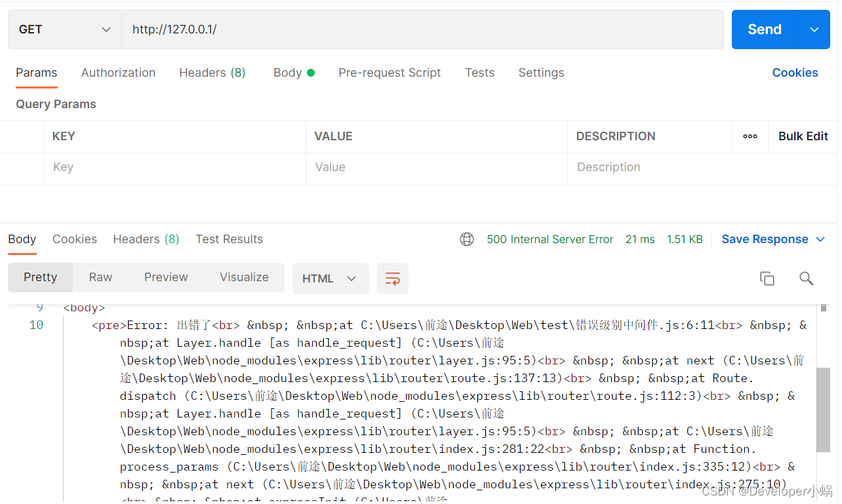The height and width of the screenshot is (504, 842).
Task: Open the response Headers (8) tab
Action: (x=146, y=239)
